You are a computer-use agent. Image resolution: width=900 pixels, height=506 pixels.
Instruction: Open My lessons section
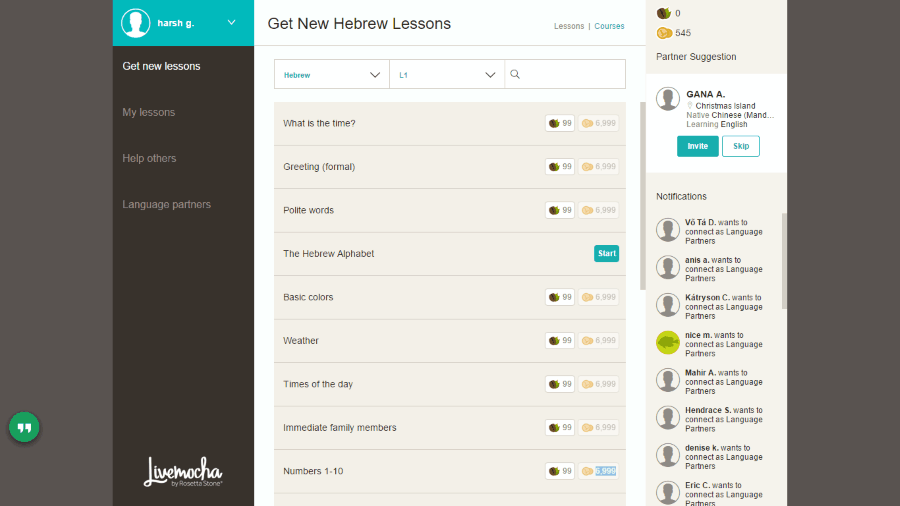click(x=149, y=112)
